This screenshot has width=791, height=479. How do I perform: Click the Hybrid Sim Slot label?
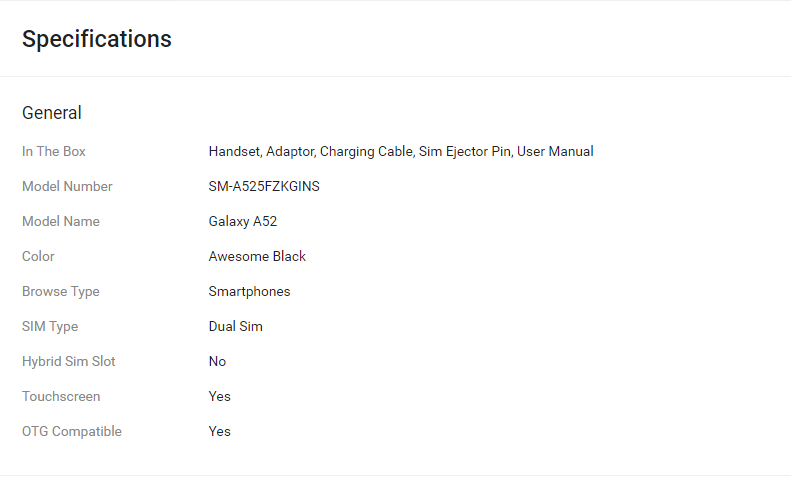(69, 361)
